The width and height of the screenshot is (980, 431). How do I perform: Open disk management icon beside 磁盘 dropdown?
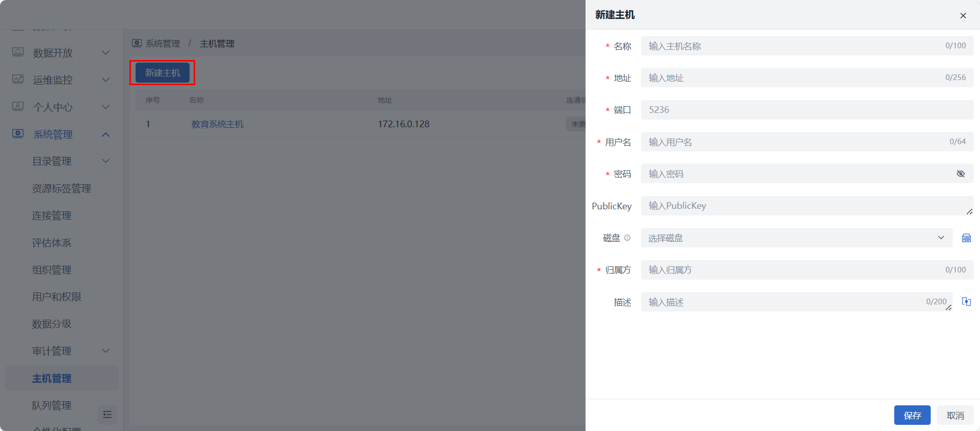[x=966, y=238]
